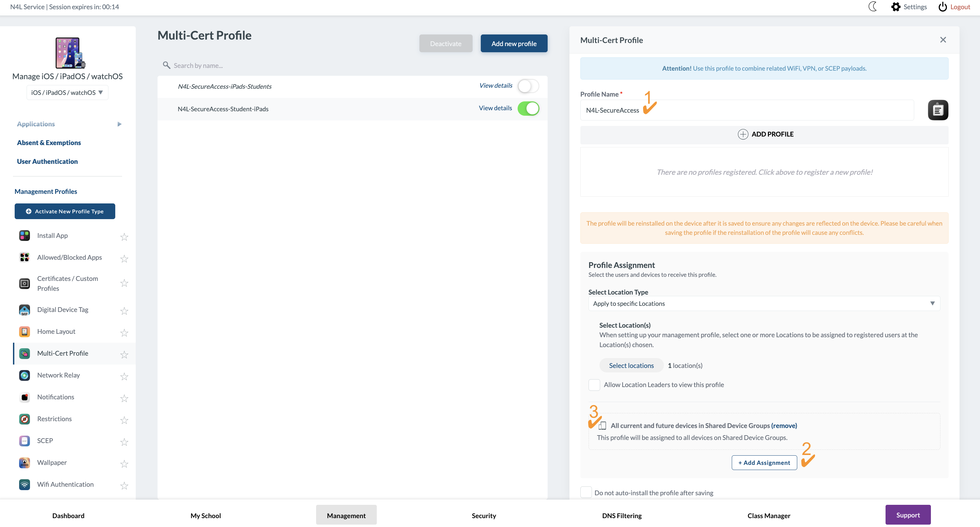Favorite the Install App star
Viewport: 980px width, 527px height.
click(x=124, y=237)
